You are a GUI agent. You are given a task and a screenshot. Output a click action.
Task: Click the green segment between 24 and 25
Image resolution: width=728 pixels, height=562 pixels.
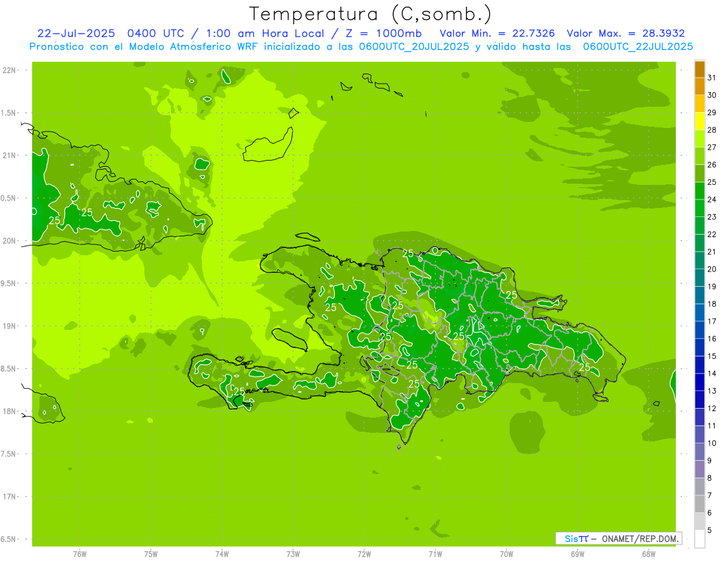(x=700, y=191)
